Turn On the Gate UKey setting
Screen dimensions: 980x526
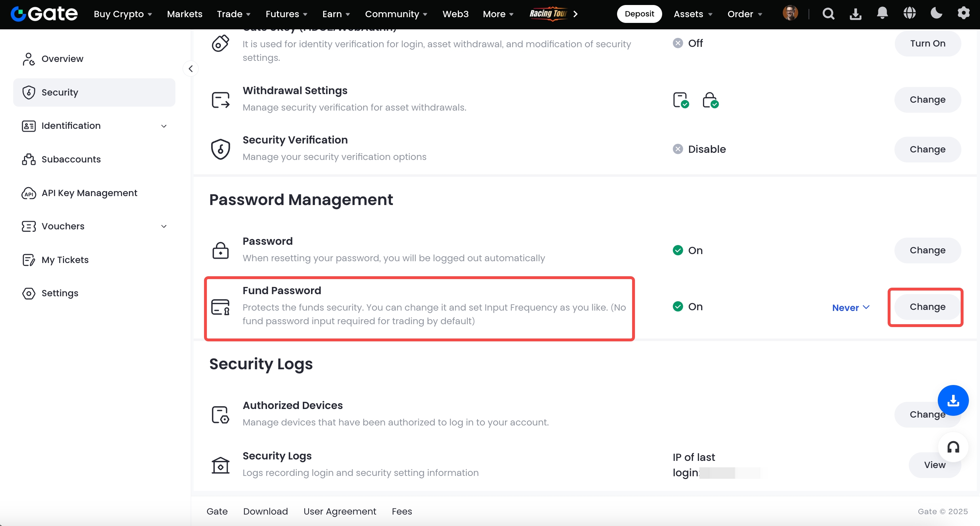point(927,43)
